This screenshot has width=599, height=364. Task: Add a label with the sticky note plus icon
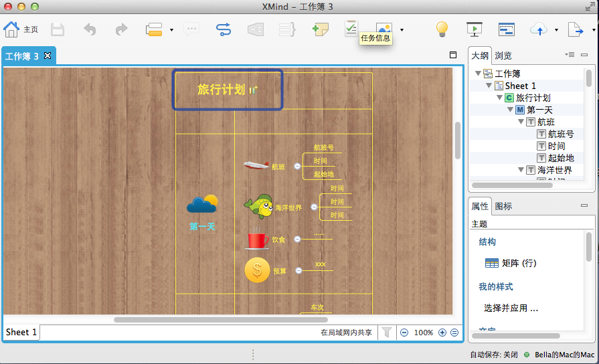320,29
